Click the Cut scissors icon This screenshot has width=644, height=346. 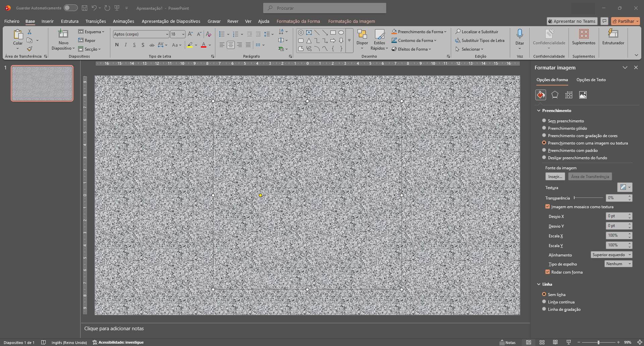point(30,32)
